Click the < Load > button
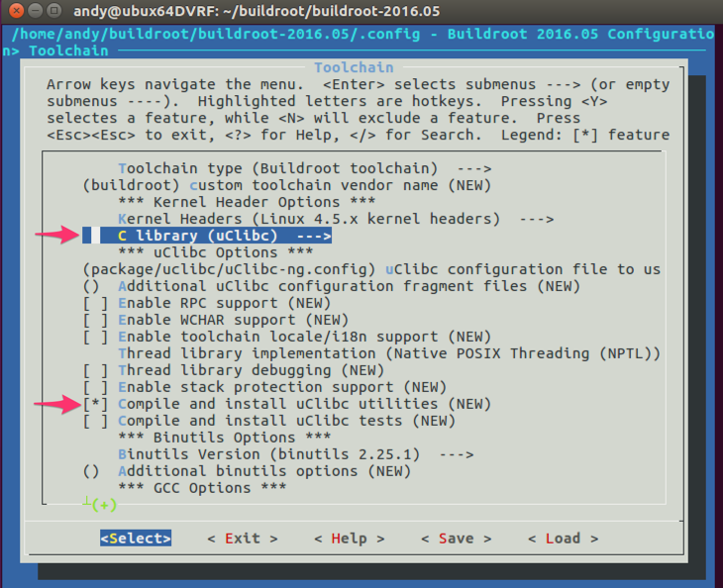This screenshot has width=723, height=588. pos(563,539)
